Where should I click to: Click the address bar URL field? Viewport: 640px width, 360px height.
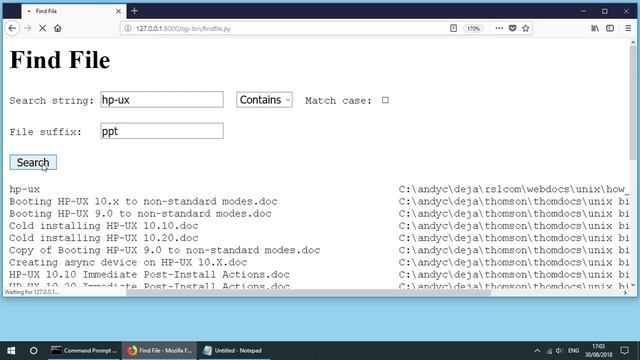pos(286,29)
